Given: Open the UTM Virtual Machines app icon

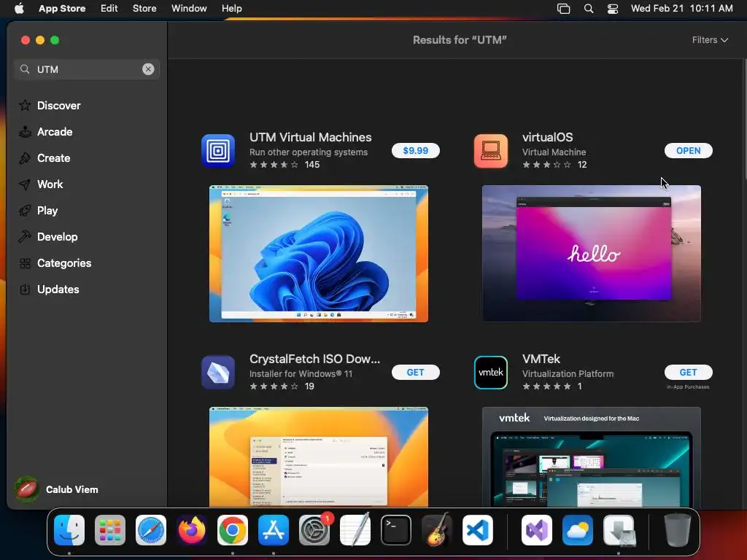Looking at the screenshot, I should 217,151.
